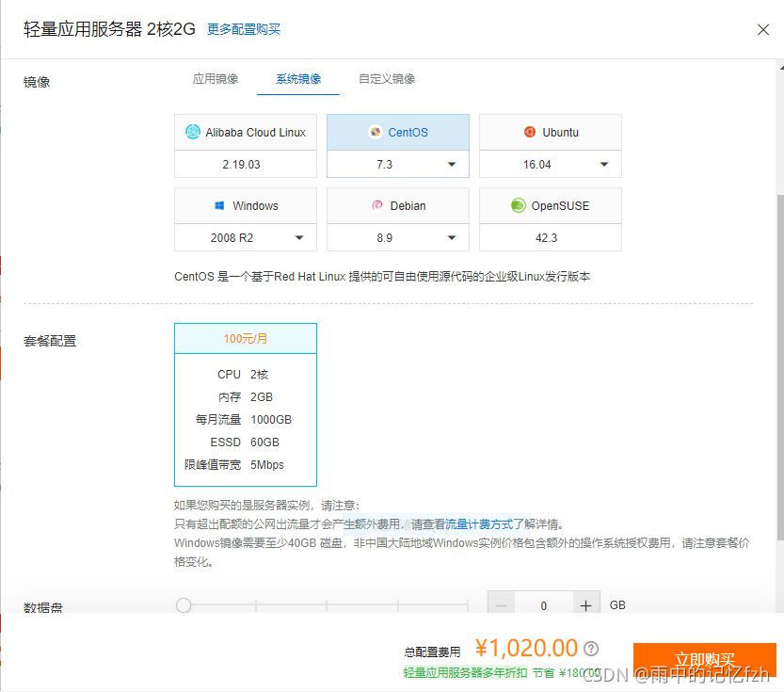
Task: Select the Windows image card
Action: [246, 205]
